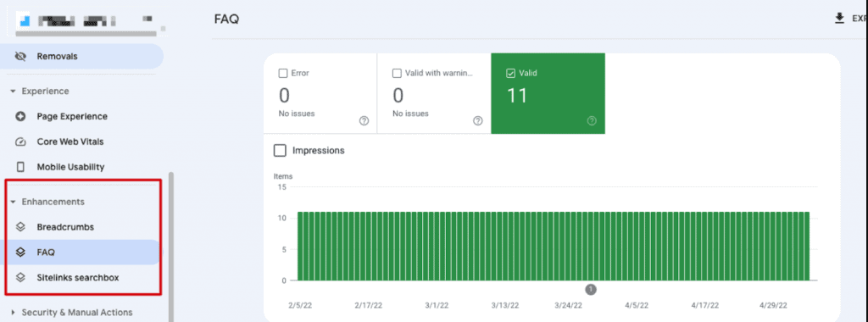This screenshot has height=322, width=868.
Task: Click the help icon in Valid card
Action: tap(592, 120)
